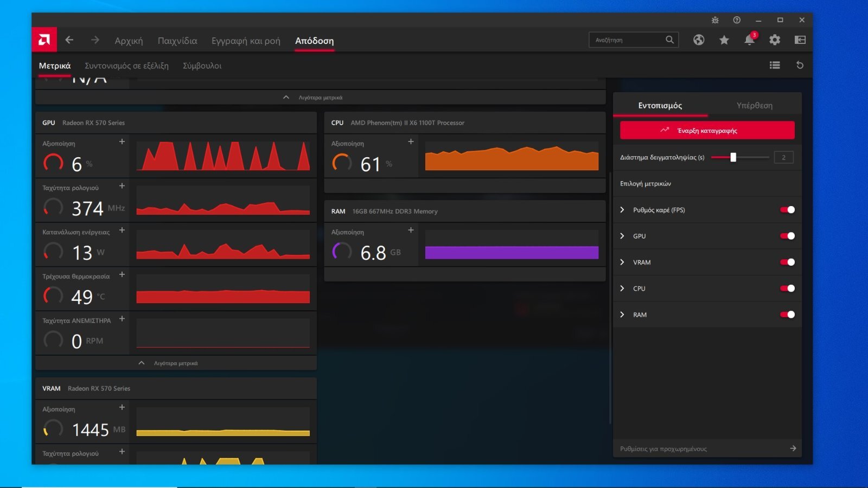868x488 pixels.
Task: Select the Εντοπισμός panel tab
Action: click(x=660, y=105)
